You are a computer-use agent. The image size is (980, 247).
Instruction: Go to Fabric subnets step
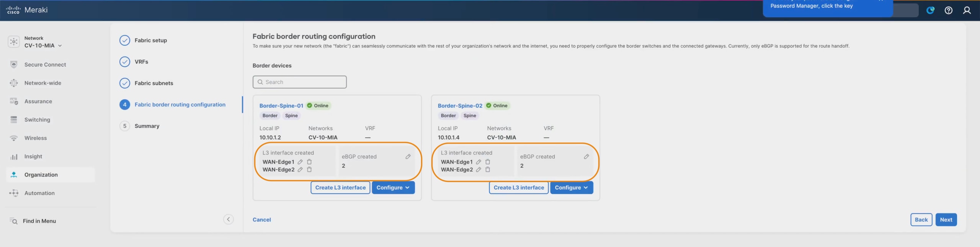(154, 83)
